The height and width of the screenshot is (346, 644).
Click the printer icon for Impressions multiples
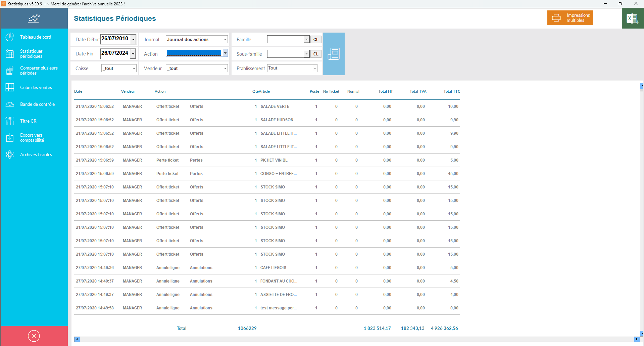click(556, 18)
